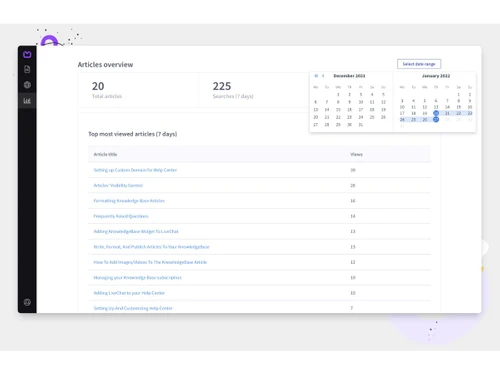Open the globe Help Center icon in sidebar
This screenshot has width=500, height=375.
[27, 85]
